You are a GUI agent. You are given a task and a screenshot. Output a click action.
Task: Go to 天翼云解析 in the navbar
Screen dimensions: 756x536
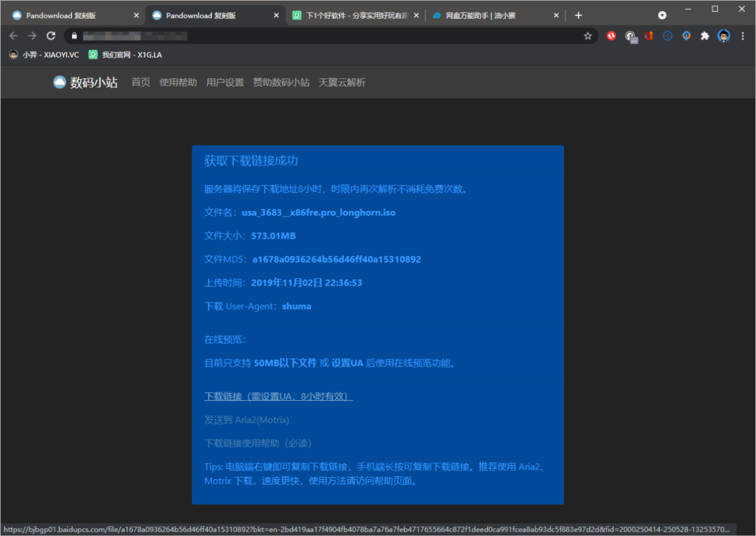(342, 83)
